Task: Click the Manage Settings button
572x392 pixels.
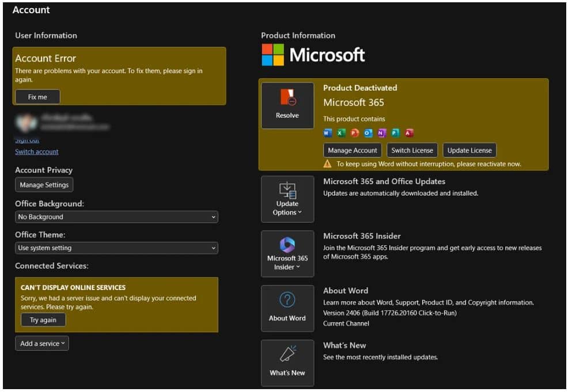Action: (x=44, y=185)
